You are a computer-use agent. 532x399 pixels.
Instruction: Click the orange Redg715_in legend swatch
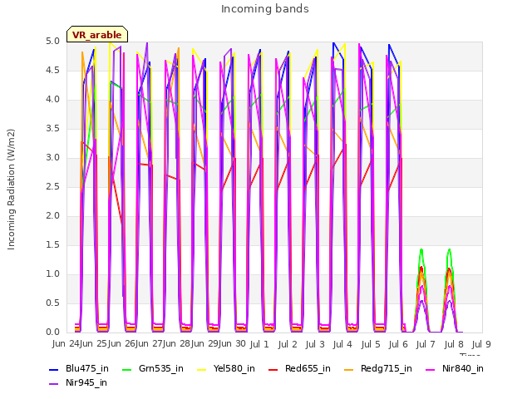349,369
